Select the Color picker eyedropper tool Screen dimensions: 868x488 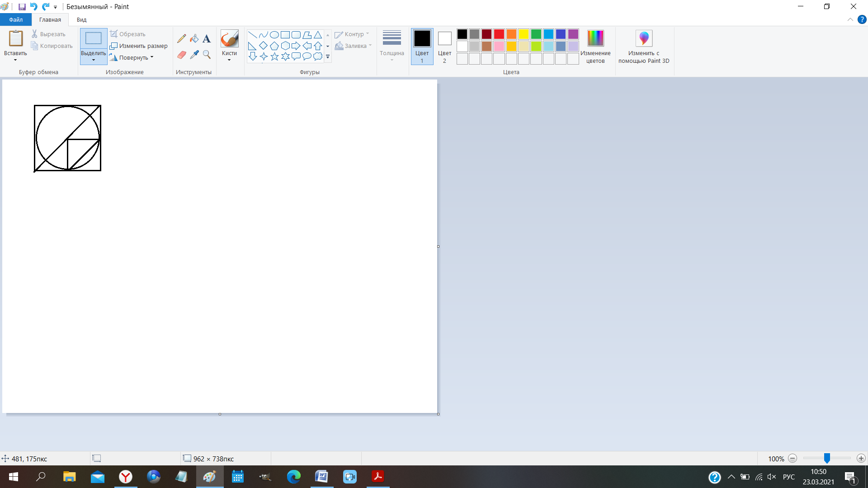194,55
